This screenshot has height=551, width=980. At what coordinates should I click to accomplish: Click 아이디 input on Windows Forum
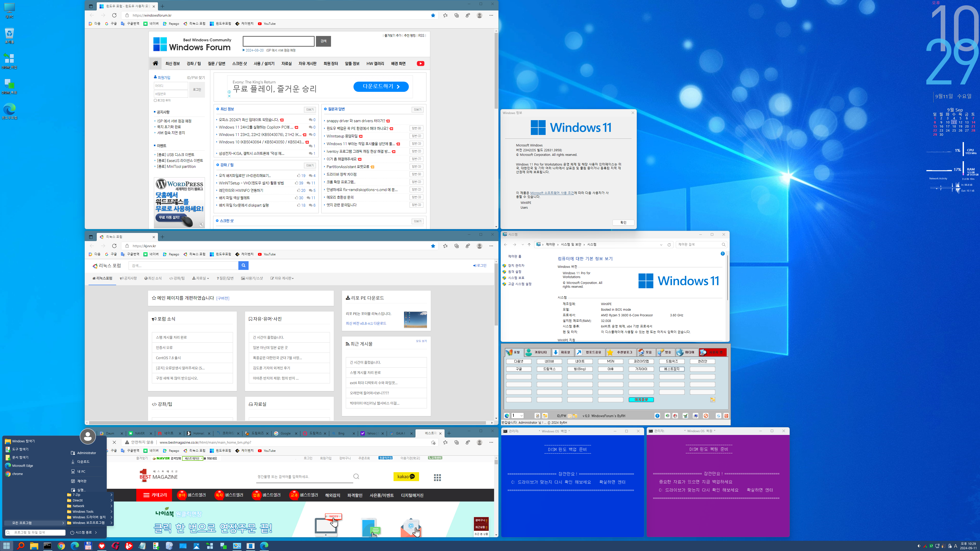pyautogui.click(x=170, y=85)
